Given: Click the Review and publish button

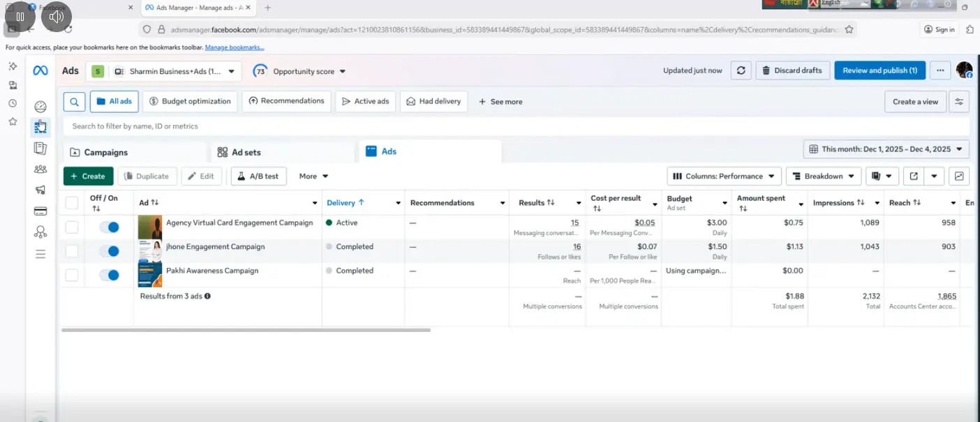Looking at the screenshot, I should pos(879,70).
